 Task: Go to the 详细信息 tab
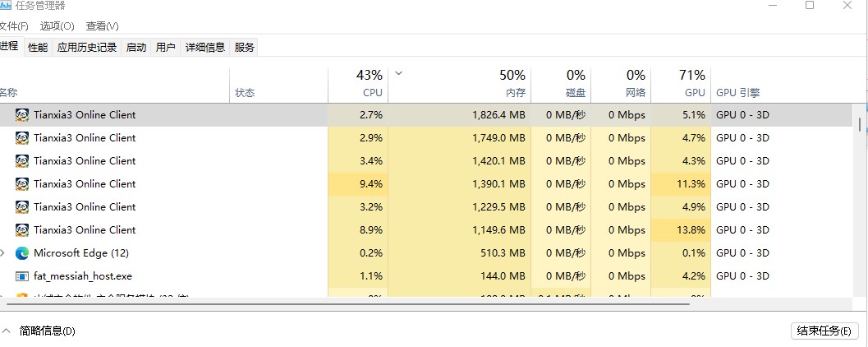[x=204, y=47]
